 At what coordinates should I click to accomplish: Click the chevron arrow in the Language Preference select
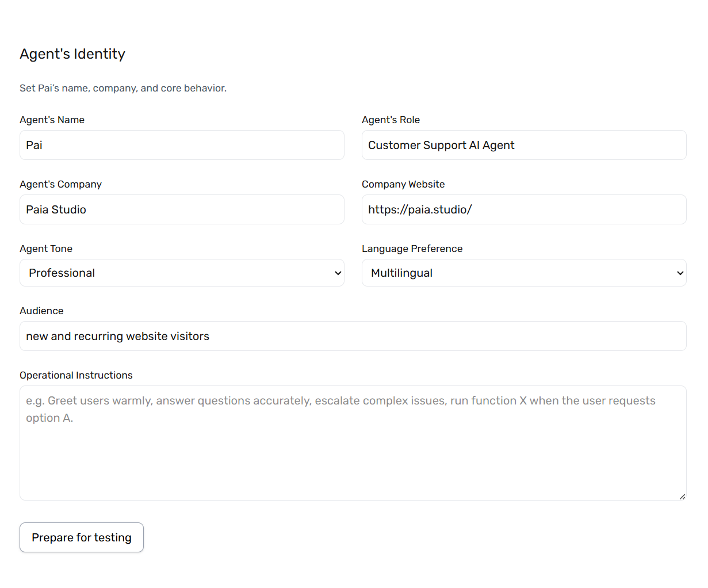click(x=680, y=273)
